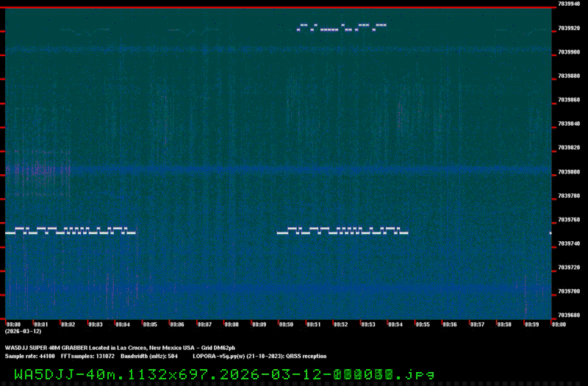This screenshot has height=386, width=588.
Task: Select the 00:06 time axis label
Action: [x=177, y=324]
